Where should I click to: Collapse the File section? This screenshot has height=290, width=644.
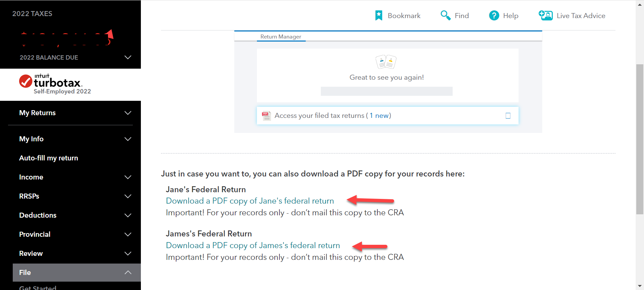(x=128, y=273)
